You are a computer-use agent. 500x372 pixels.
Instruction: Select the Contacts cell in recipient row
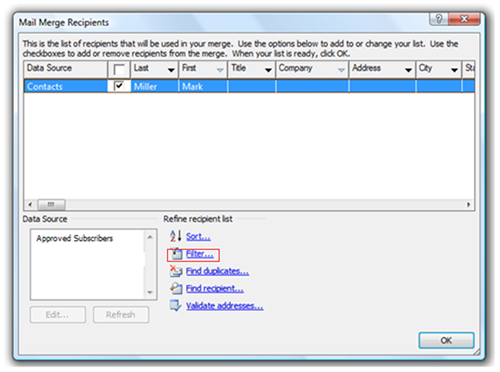66,86
